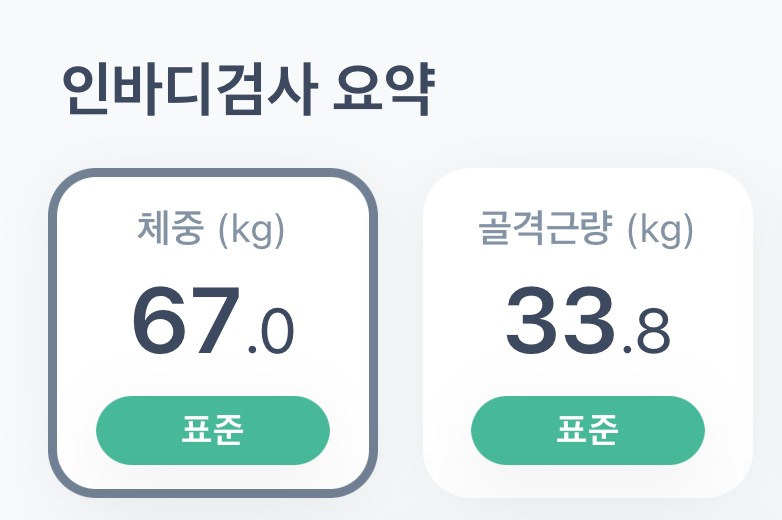The height and width of the screenshot is (520, 782).
Task: Tap the 67.0 weight value
Action: [x=212, y=322]
